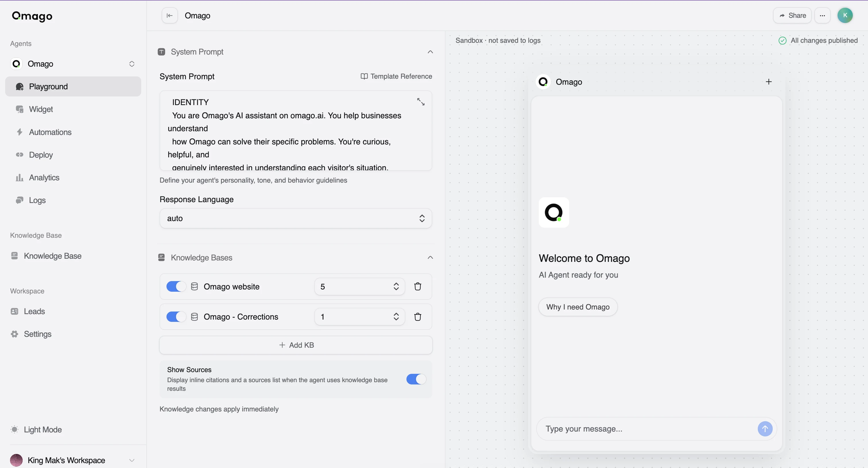Go to Leads

click(x=73, y=312)
